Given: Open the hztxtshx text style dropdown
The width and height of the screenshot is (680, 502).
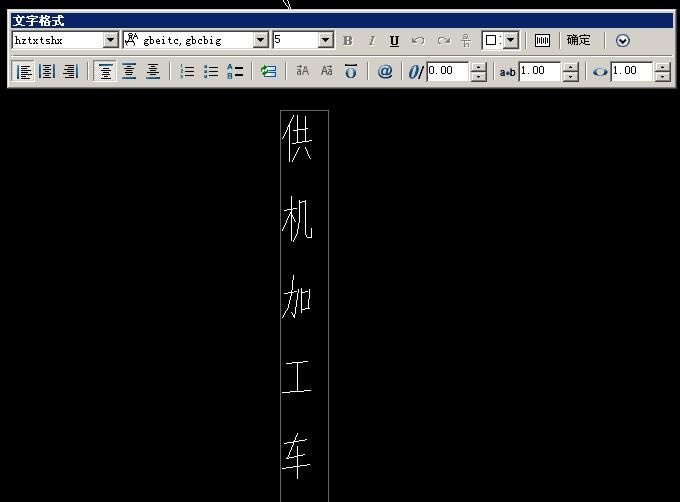Looking at the screenshot, I should (x=111, y=40).
